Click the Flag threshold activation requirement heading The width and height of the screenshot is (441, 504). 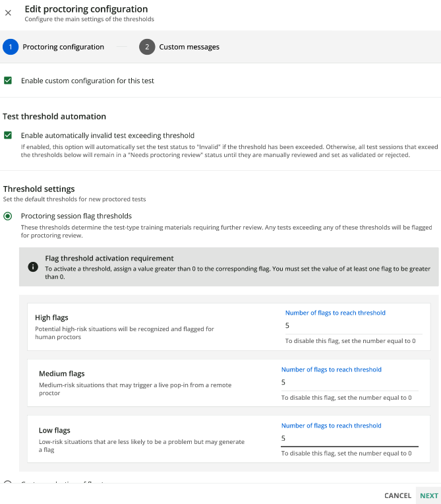[109, 259]
